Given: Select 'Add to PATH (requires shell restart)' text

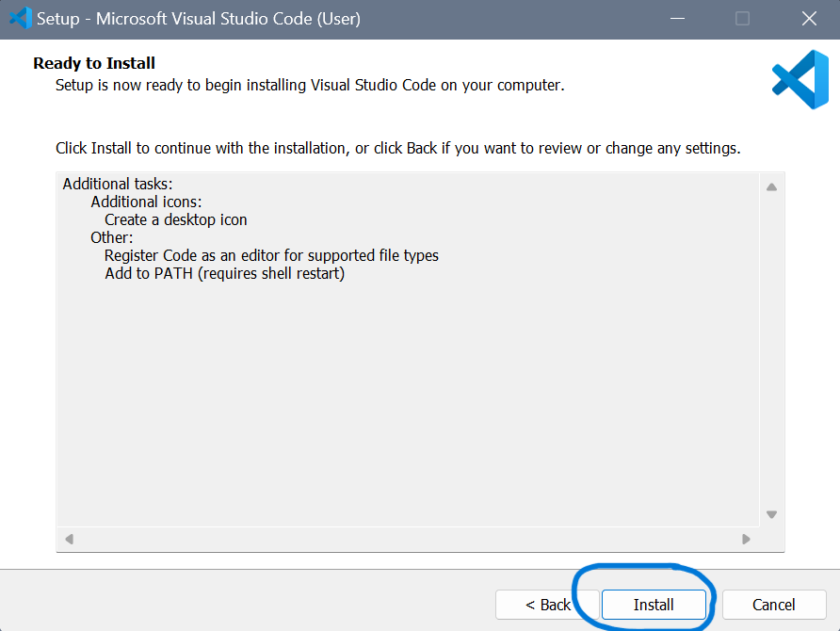Looking at the screenshot, I should coord(224,273).
